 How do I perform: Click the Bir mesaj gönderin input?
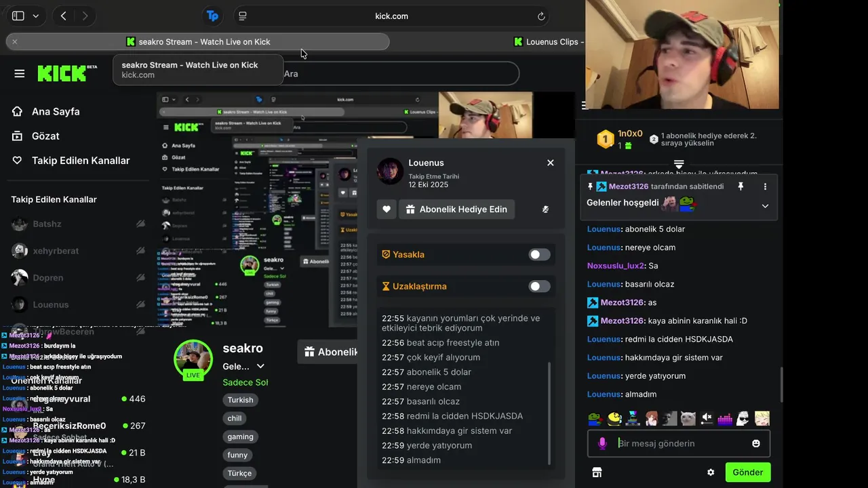(679, 443)
